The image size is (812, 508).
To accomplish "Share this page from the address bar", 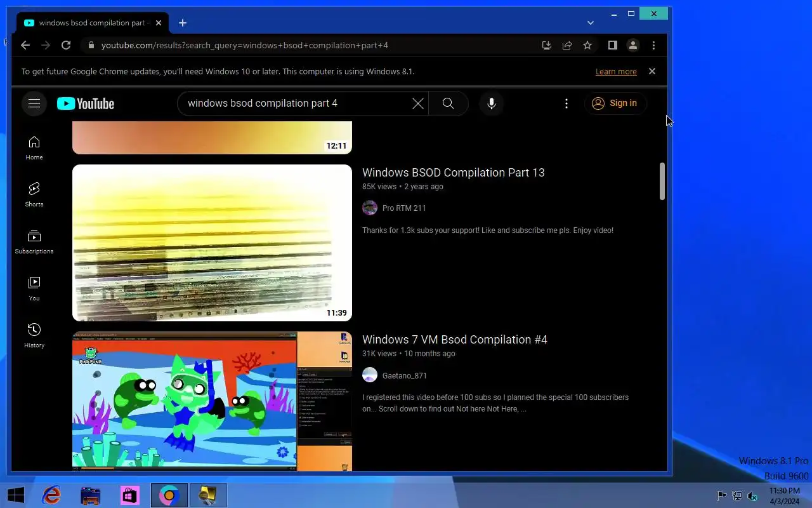I will tap(567, 45).
